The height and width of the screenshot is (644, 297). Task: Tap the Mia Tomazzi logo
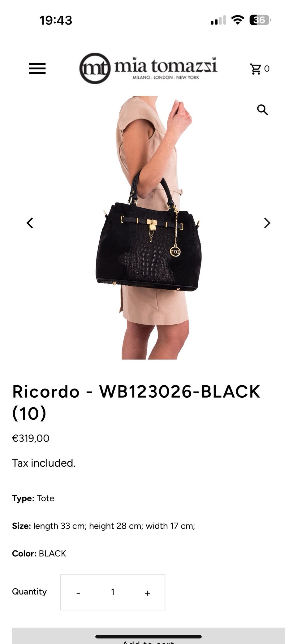pos(148,68)
